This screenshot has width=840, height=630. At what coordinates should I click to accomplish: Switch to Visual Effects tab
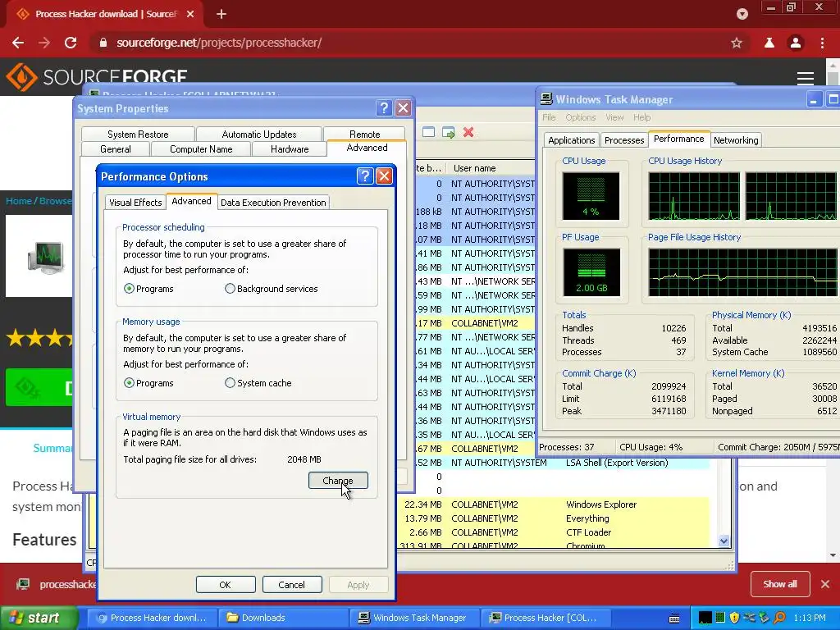(135, 203)
